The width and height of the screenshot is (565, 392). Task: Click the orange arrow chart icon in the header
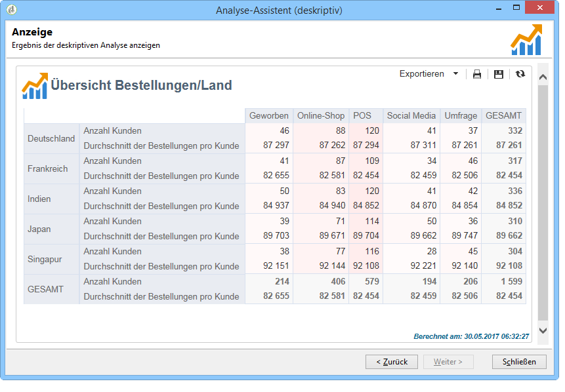526,39
